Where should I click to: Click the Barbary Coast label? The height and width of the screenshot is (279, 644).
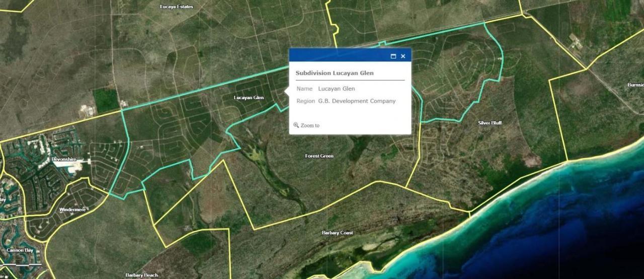[337, 233]
